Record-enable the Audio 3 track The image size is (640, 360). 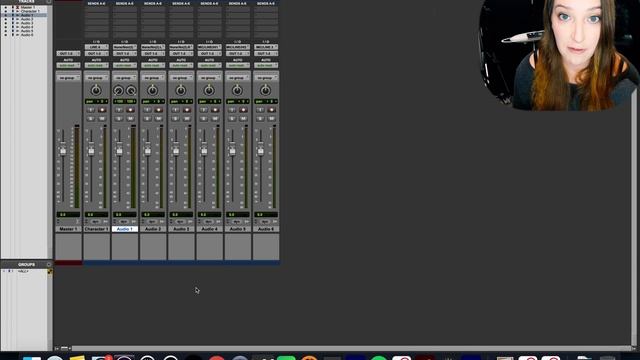coord(187,110)
